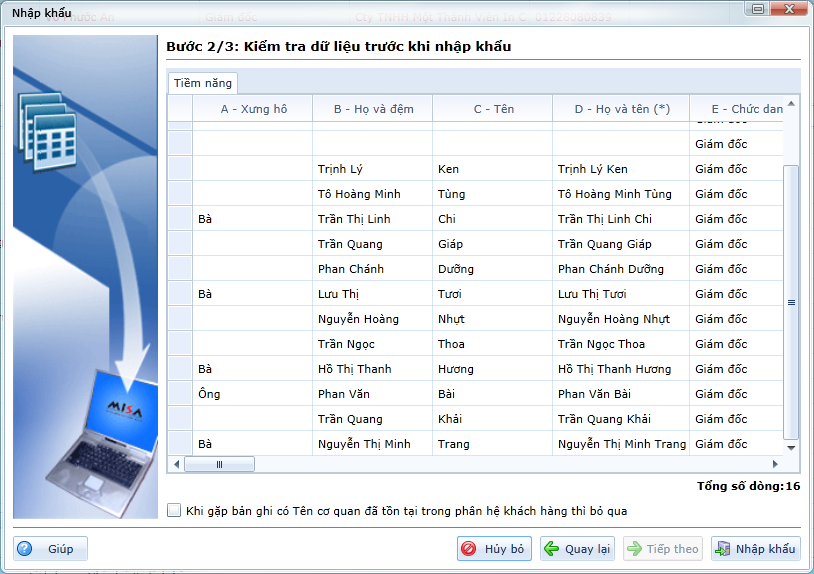This screenshot has width=814, height=574.
Task: Click the vertical scrollbar thumb
Action: pos(792,301)
